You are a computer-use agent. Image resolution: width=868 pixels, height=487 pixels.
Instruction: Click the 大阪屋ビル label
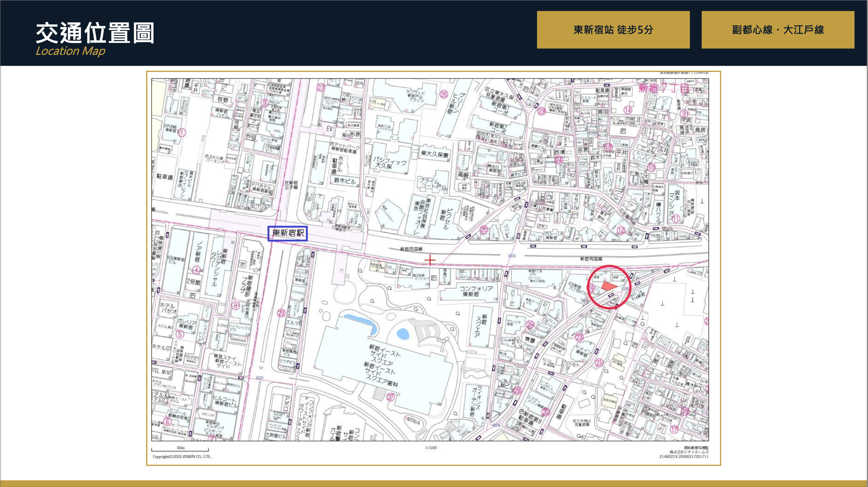(275, 436)
